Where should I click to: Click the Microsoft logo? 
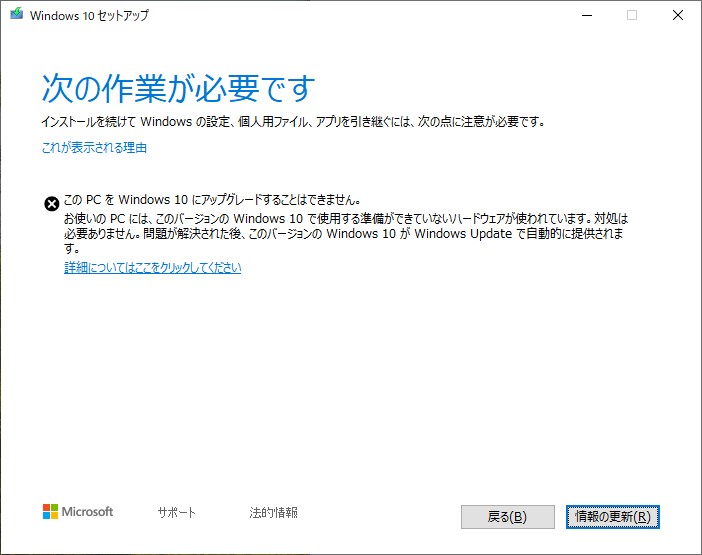click(x=78, y=512)
